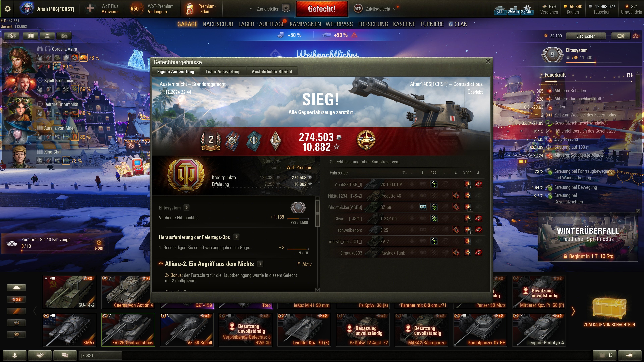644x362 pixels.
Task: Switch to the Team-Auswertung tab
Action: pos(223,71)
